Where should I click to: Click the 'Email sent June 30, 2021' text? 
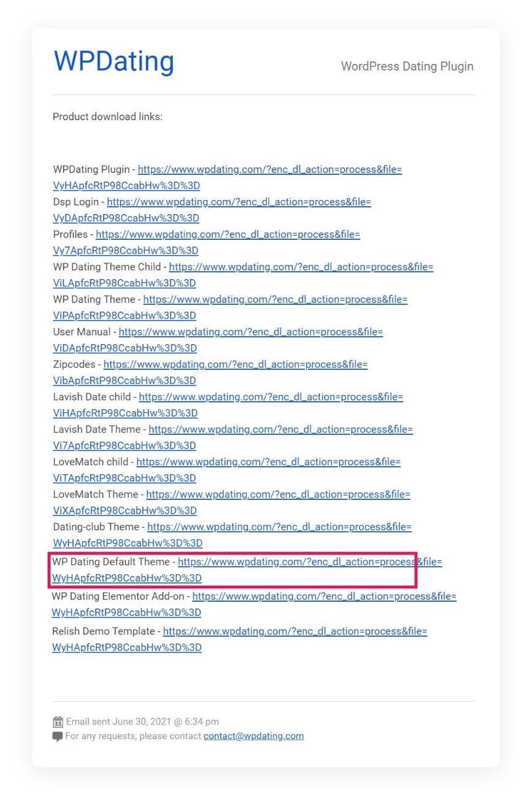click(116, 722)
